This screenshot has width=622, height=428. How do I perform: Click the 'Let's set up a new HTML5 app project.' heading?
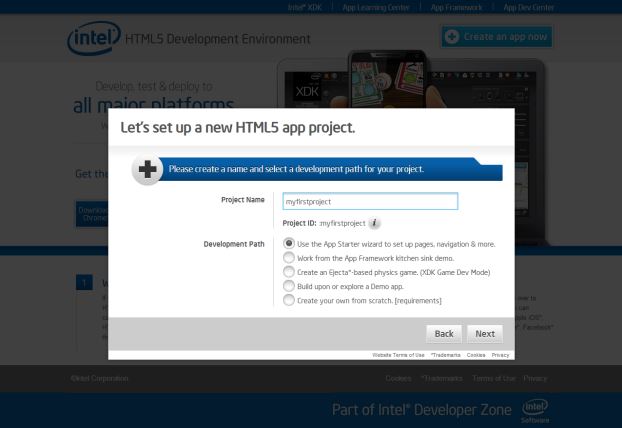click(x=238, y=127)
